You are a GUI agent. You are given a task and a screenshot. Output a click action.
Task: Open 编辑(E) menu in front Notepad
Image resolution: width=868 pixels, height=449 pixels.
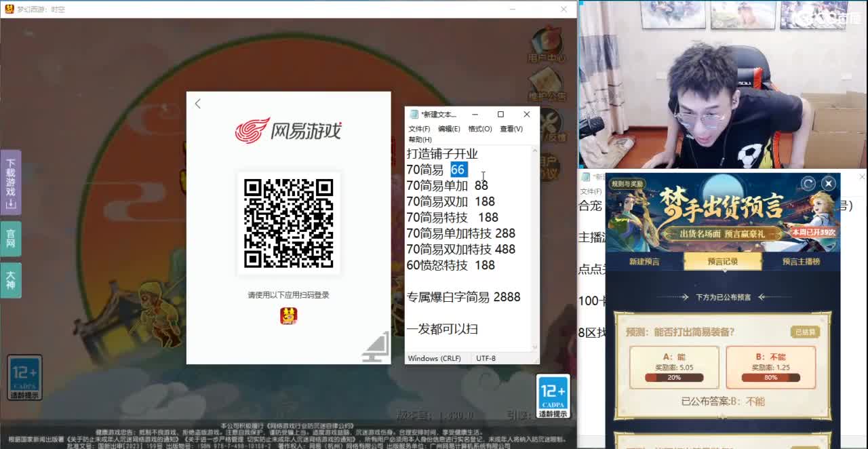pyautogui.click(x=449, y=129)
